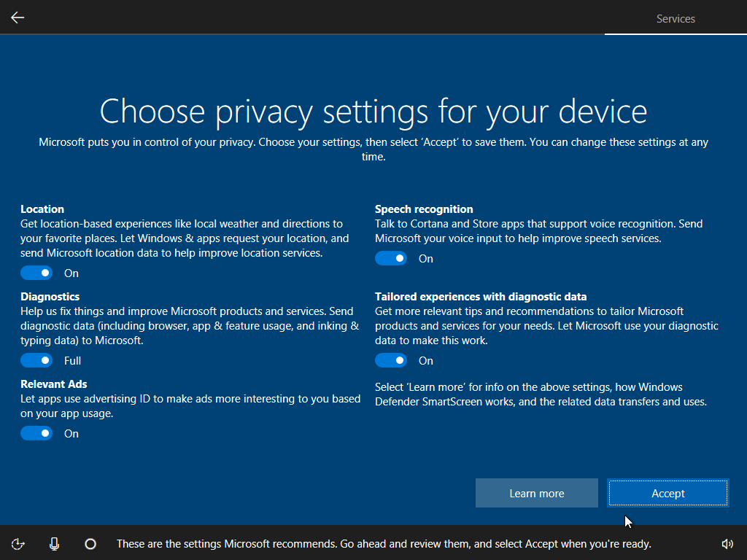Switch the Diagnostics toggle from Full
Image resolution: width=747 pixels, height=560 pixels.
[x=36, y=360]
